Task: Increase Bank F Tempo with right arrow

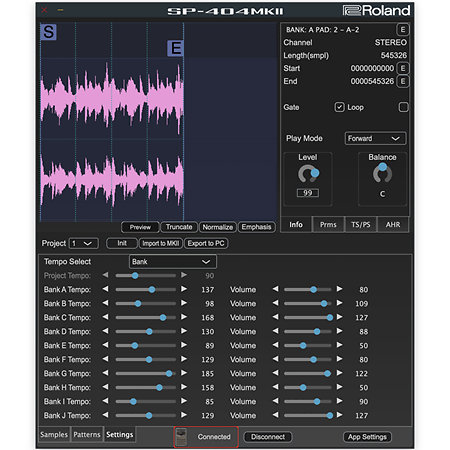Action: point(184,359)
